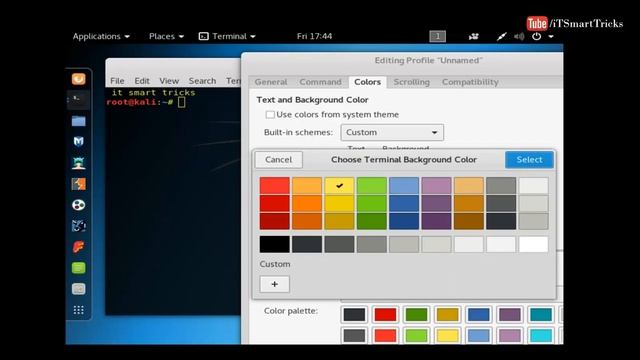Image resolution: width=640 pixels, height=360 pixels.
Task: Click the workspace indicator showing 1
Action: pyautogui.click(x=438, y=36)
